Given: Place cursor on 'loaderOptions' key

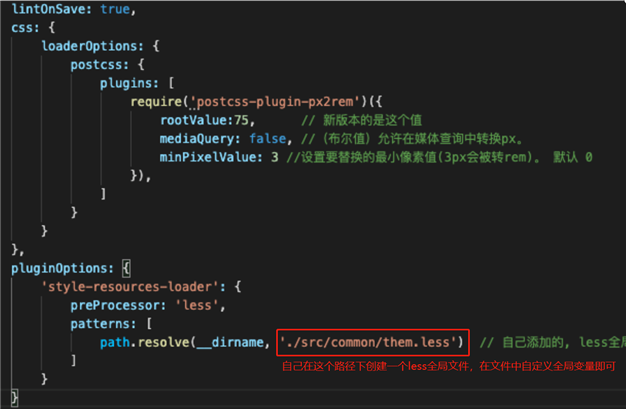Looking at the screenshot, I should click(x=89, y=46).
